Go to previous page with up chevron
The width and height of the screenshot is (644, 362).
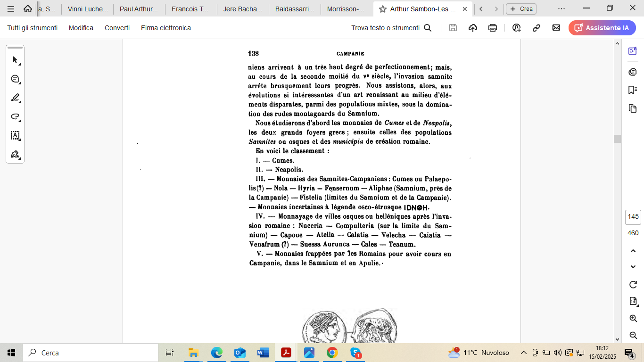coord(633,251)
